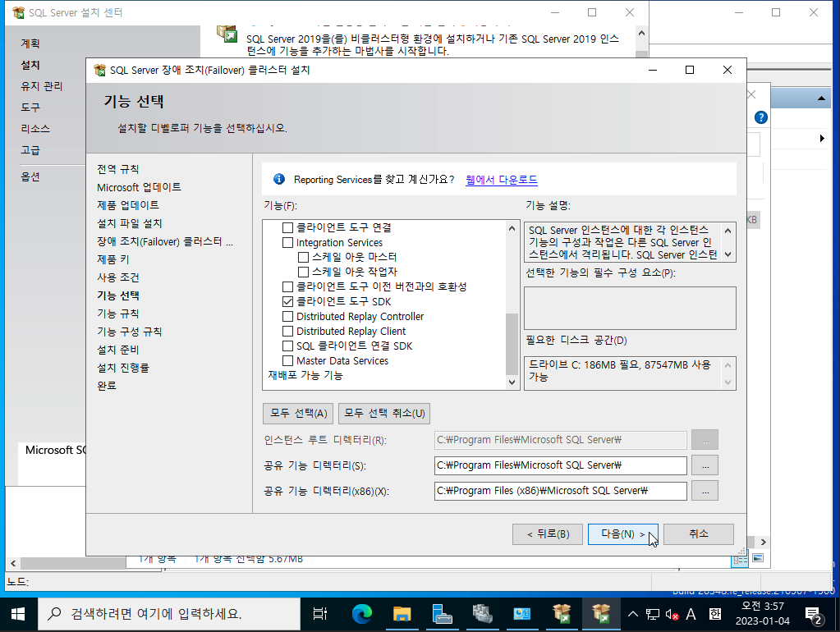Click 모두 선택(A) button

coord(298,414)
